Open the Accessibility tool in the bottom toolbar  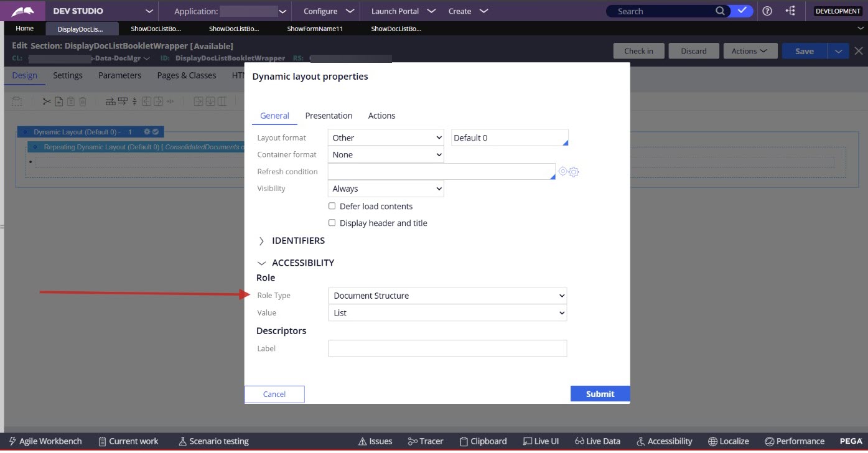point(665,441)
